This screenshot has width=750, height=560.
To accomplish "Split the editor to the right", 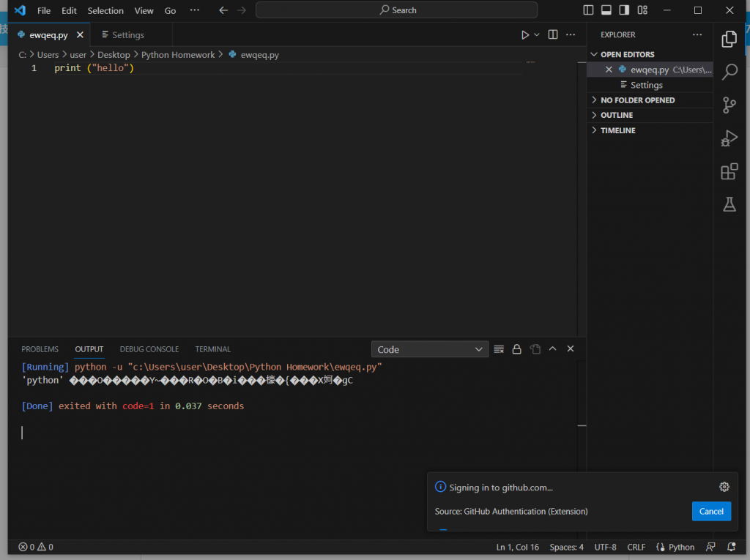I will tap(553, 34).
